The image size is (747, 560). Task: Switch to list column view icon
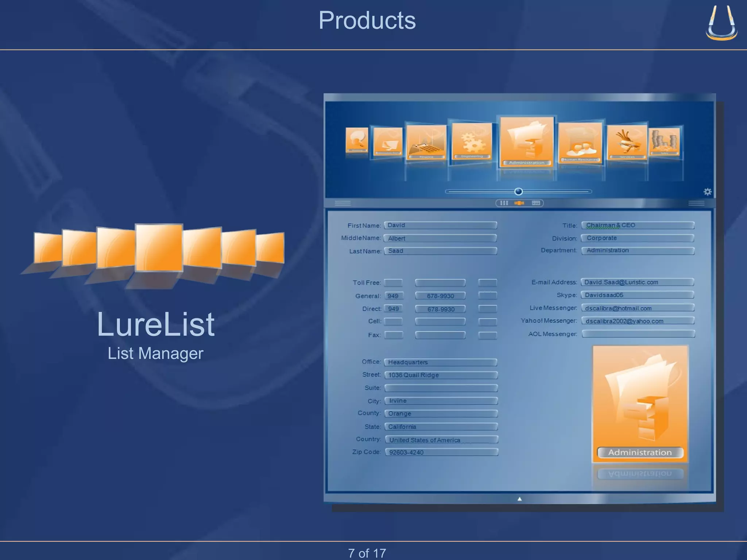coord(504,203)
